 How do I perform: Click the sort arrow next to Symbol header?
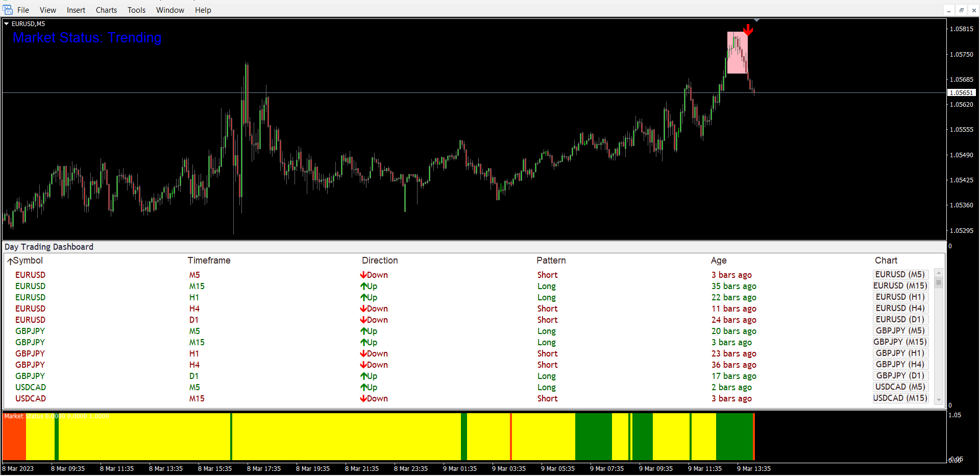point(10,261)
